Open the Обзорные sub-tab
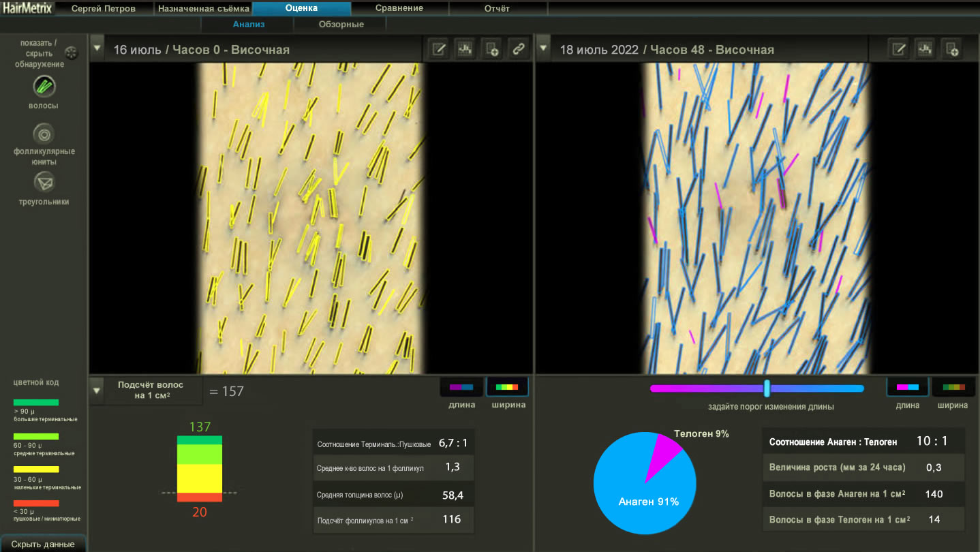This screenshot has width=980, height=552. [x=341, y=25]
